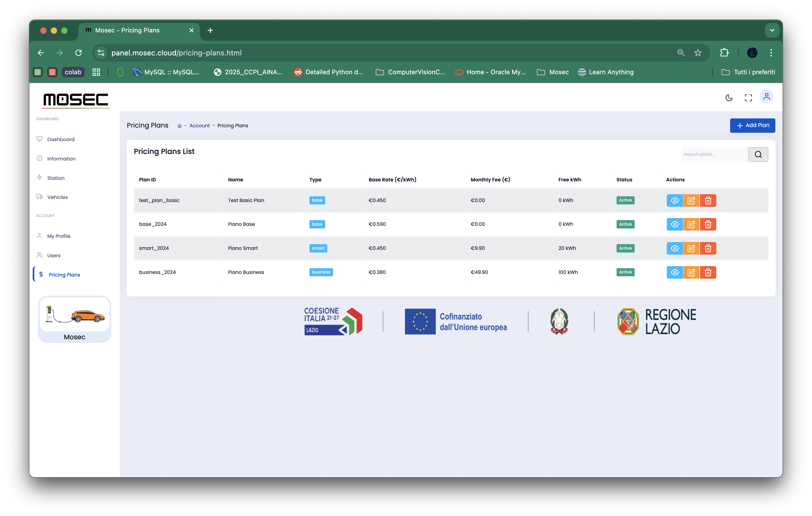Expand the Chrome tab search chevron
Viewport: 812px width, 516px height.
(772, 30)
